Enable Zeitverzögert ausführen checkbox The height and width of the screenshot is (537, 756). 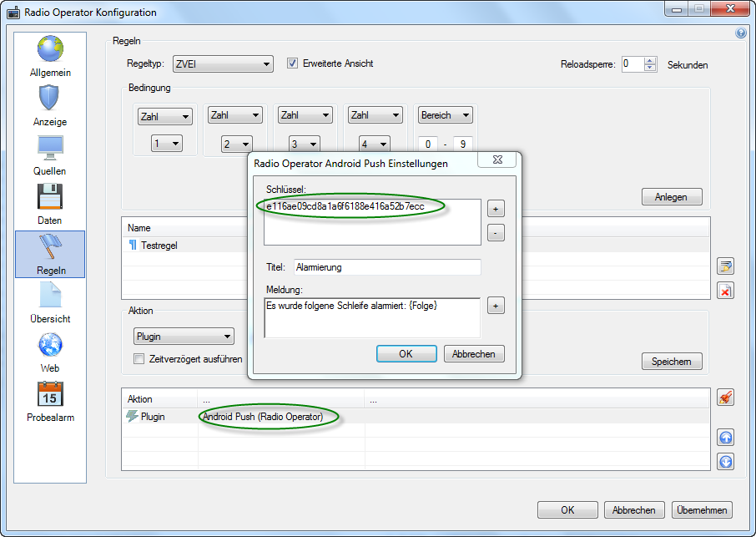[x=139, y=359]
